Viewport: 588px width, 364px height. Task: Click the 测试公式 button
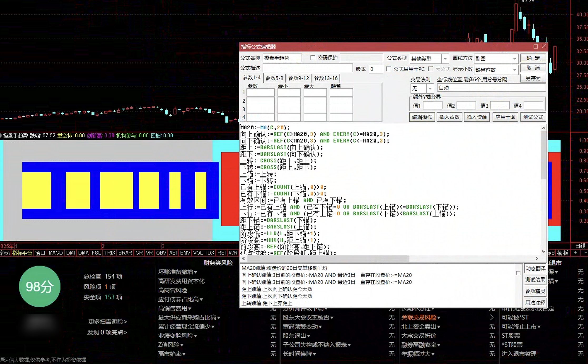[533, 117]
